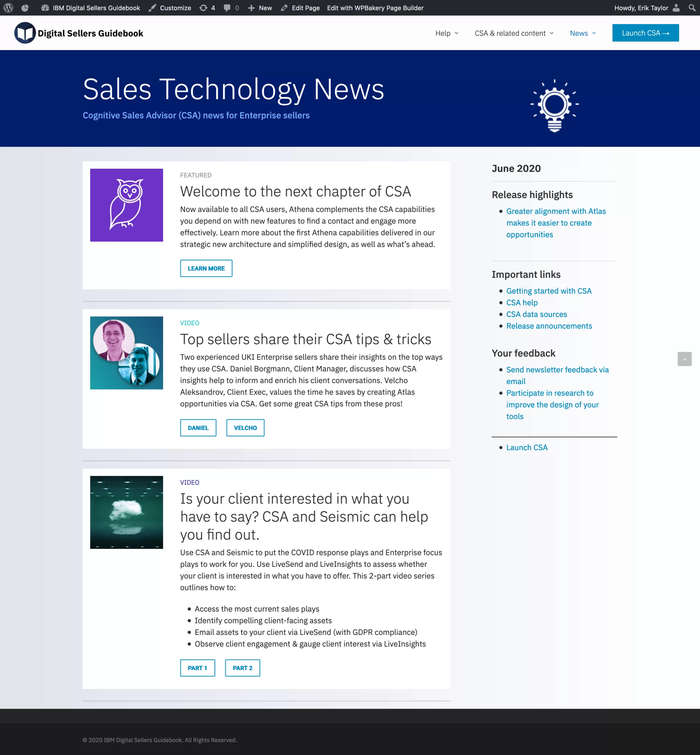Click Customize in the admin bar

pos(170,8)
